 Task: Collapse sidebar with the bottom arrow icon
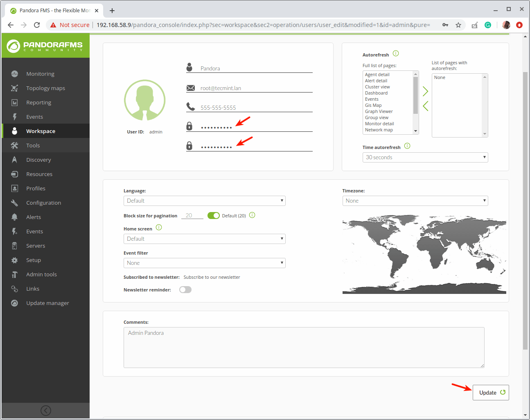click(46, 411)
